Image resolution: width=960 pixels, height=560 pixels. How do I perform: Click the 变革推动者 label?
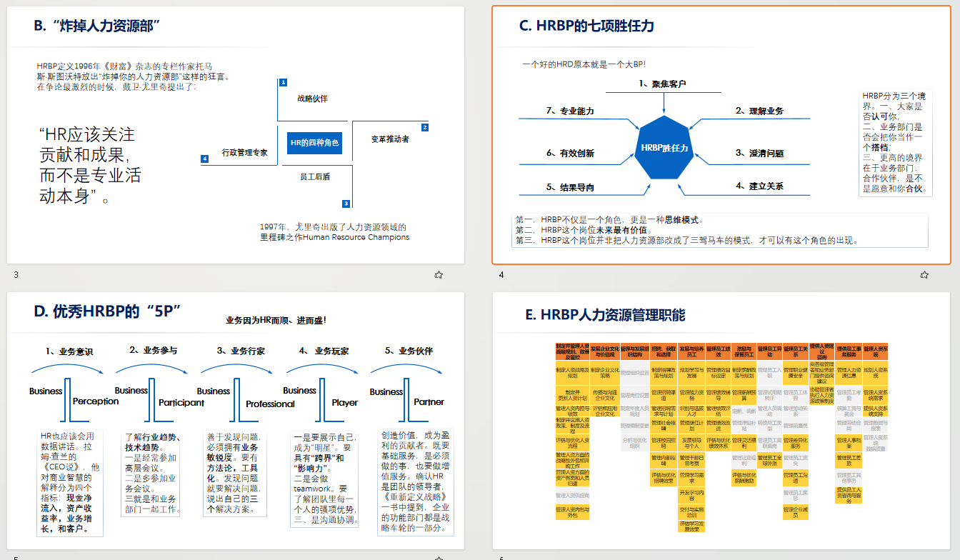coord(390,139)
